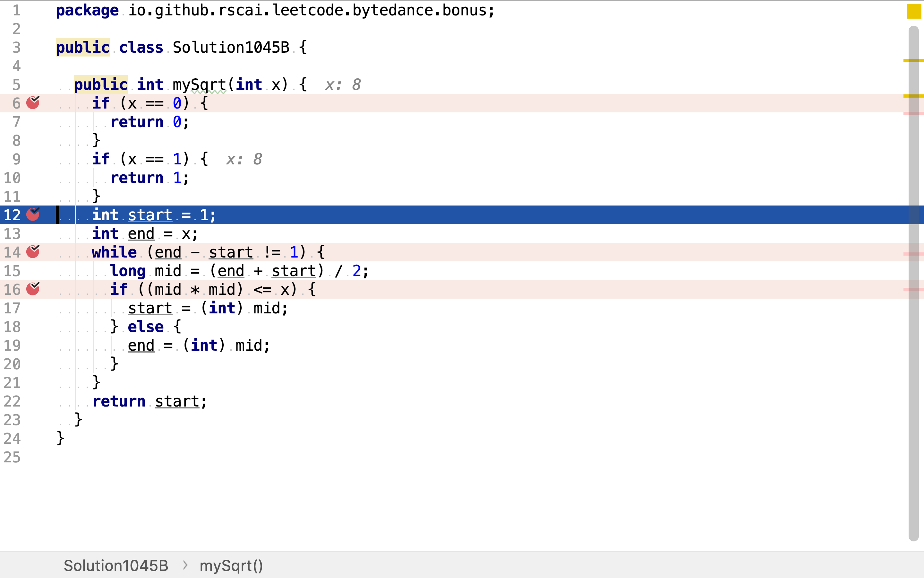Click line number 25 in the gutter
The height and width of the screenshot is (578, 924).
tap(12, 457)
